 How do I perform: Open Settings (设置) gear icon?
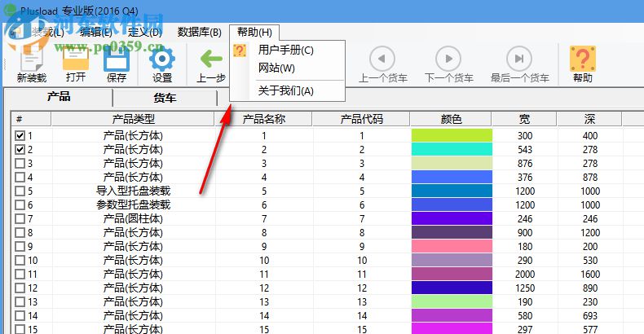click(x=162, y=59)
